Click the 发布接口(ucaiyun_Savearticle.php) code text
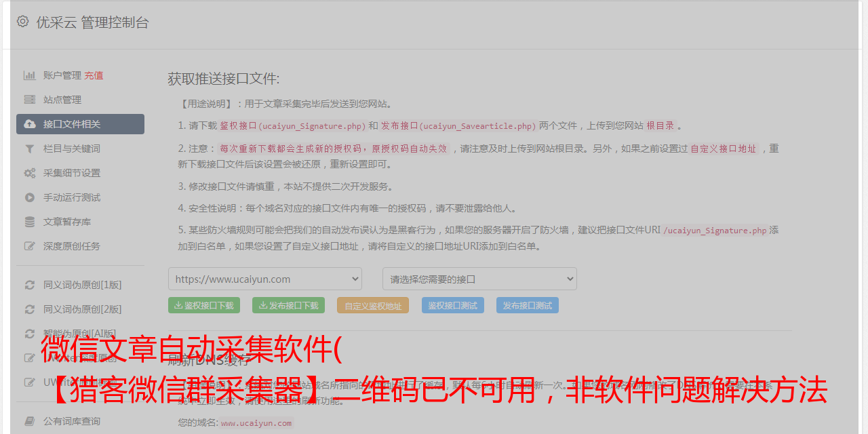868x434 pixels. click(x=458, y=125)
